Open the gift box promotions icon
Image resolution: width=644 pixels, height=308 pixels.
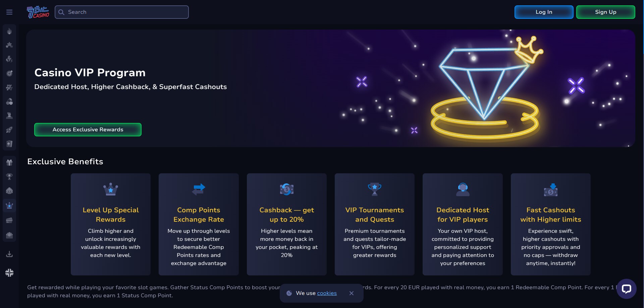click(9, 163)
